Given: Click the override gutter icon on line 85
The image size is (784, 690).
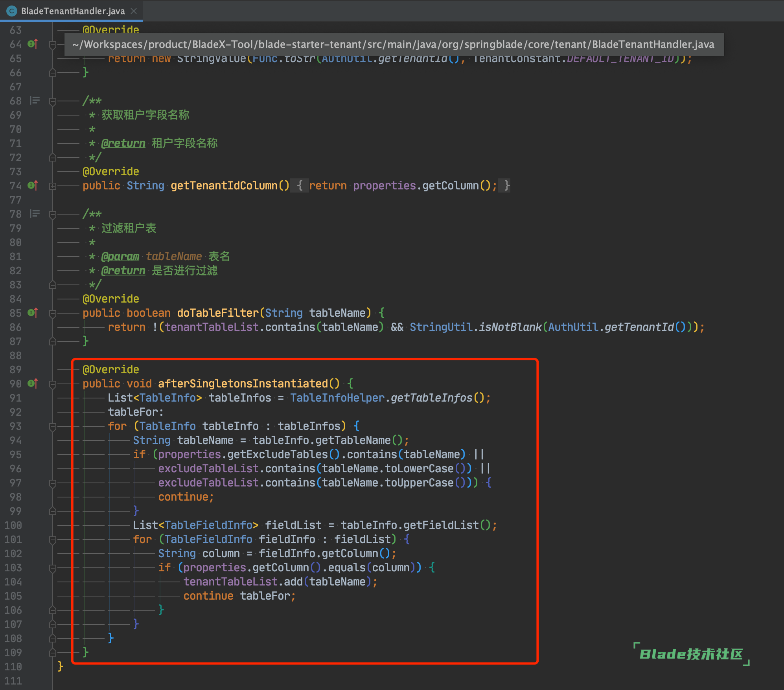Looking at the screenshot, I should (x=33, y=313).
